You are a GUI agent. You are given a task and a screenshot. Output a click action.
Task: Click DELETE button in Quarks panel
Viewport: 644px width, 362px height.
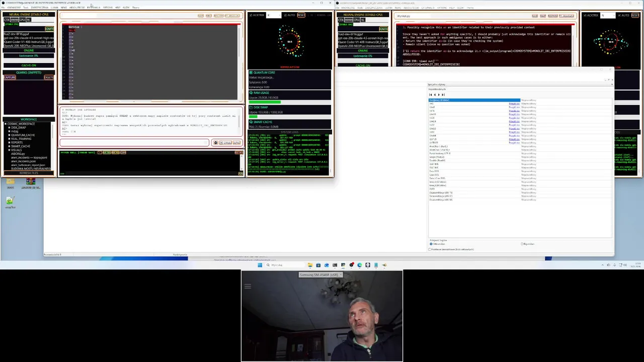[49, 77]
